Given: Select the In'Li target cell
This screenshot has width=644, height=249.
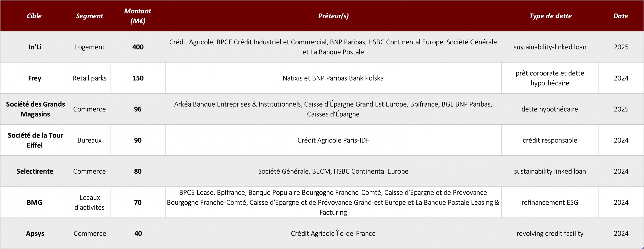Looking at the screenshot, I should click(35, 47).
